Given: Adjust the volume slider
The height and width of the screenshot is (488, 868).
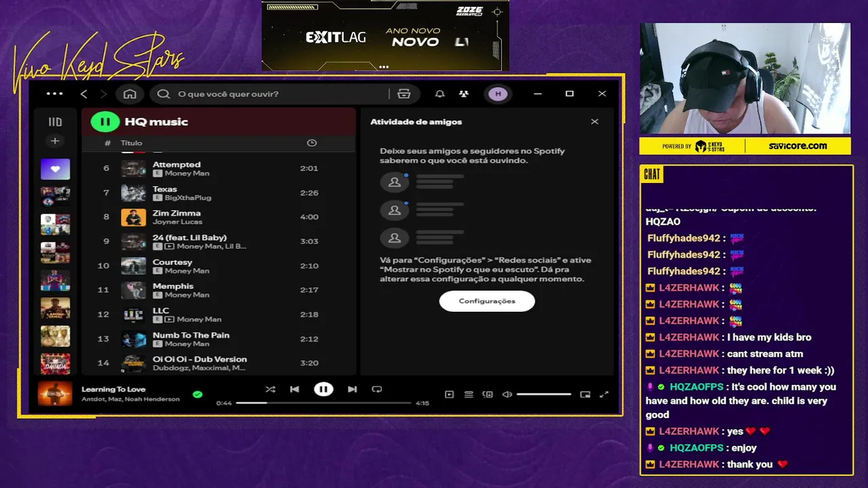Looking at the screenshot, I should coord(544,394).
